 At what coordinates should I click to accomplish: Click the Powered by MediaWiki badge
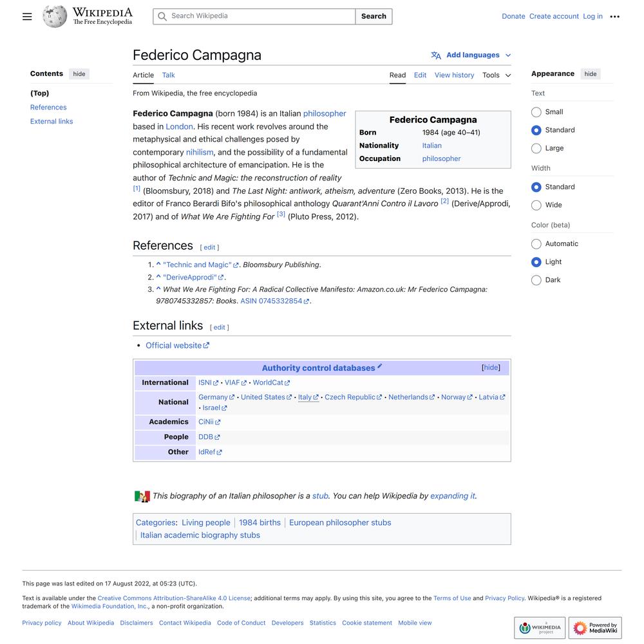click(595, 627)
